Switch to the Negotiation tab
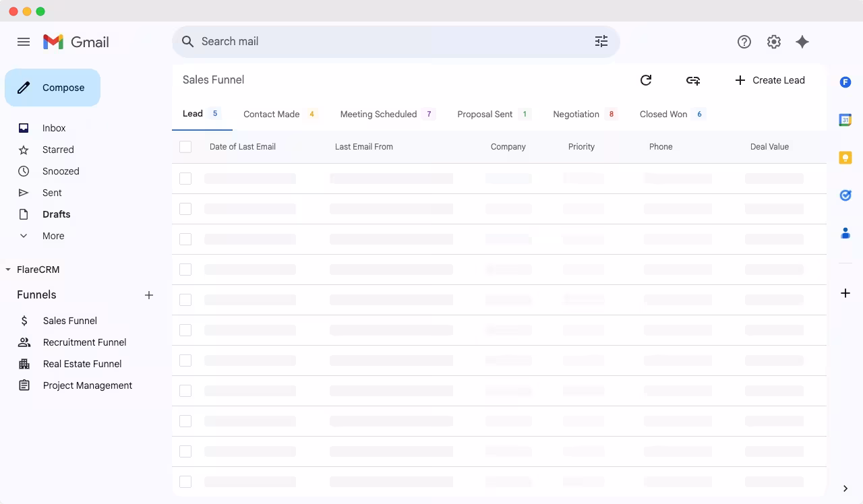This screenshot has width=863, height=504. 576,114
